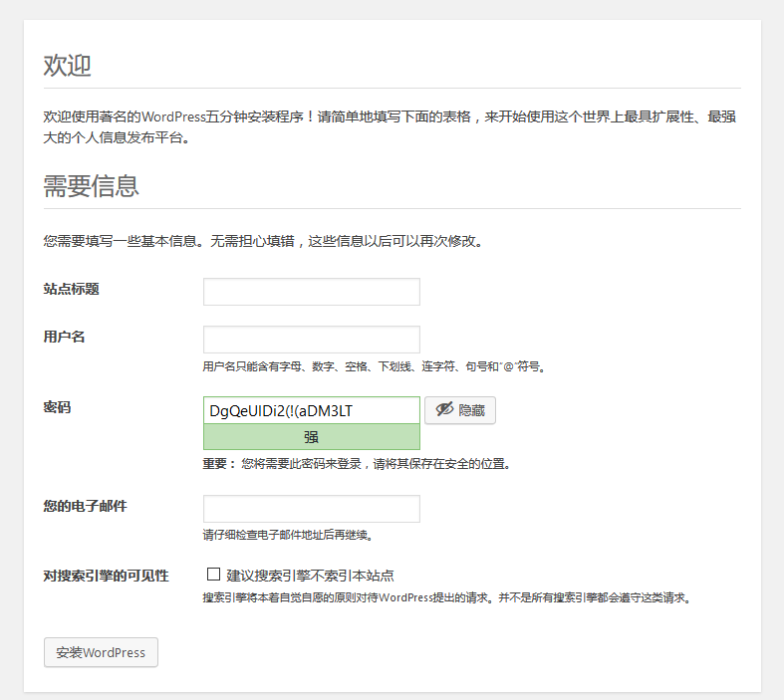The height and width of the screenshot is (700, 784).
Task: Click the 站点标题 field label
Action: point(71,290)
